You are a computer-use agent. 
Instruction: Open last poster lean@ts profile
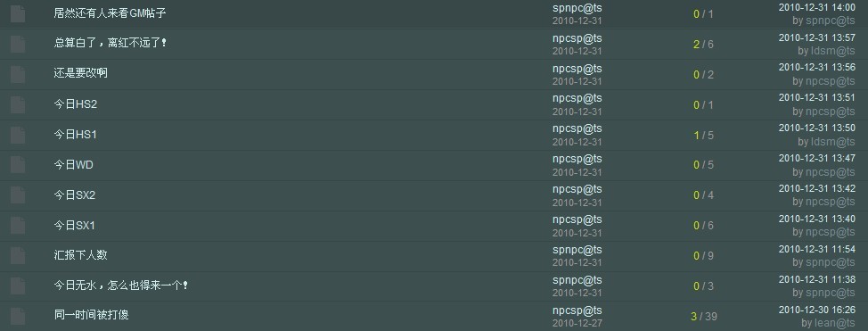tap(833, 323)
